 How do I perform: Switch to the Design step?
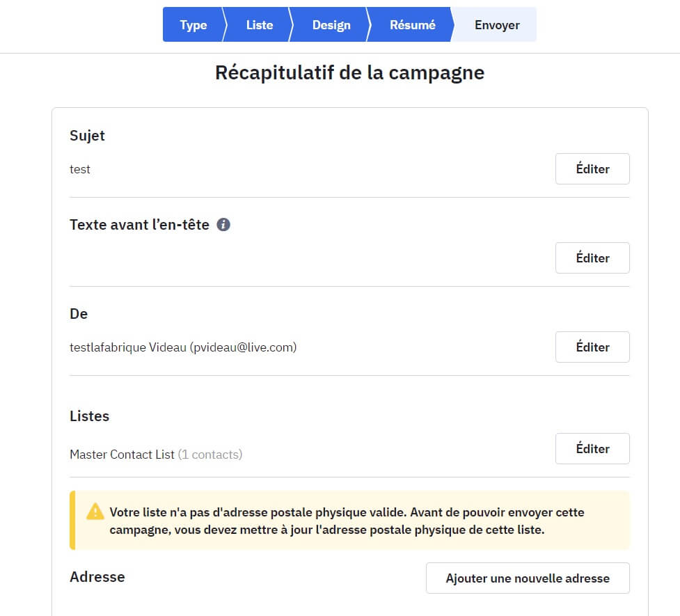coord(331,25)
